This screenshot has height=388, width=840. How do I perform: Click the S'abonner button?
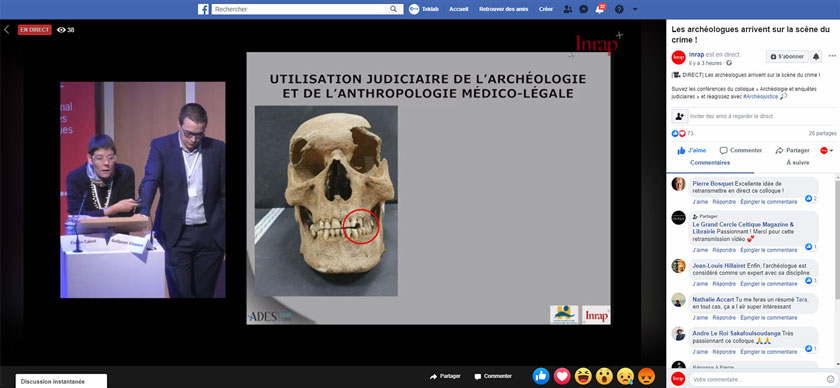coord(787,56)
